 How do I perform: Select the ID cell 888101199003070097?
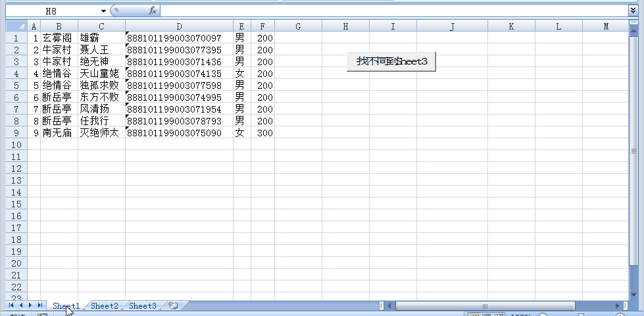179,38
